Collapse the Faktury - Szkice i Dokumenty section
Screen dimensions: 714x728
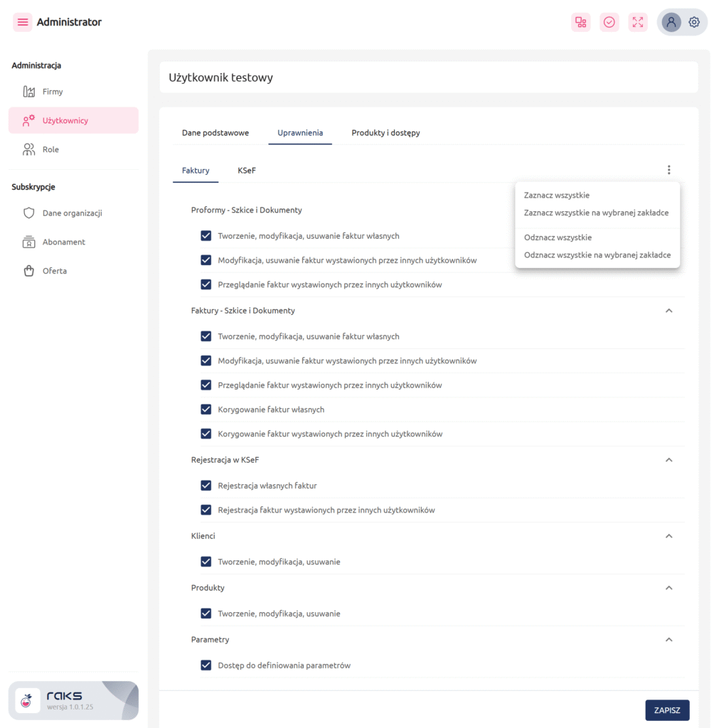point(668,311)
